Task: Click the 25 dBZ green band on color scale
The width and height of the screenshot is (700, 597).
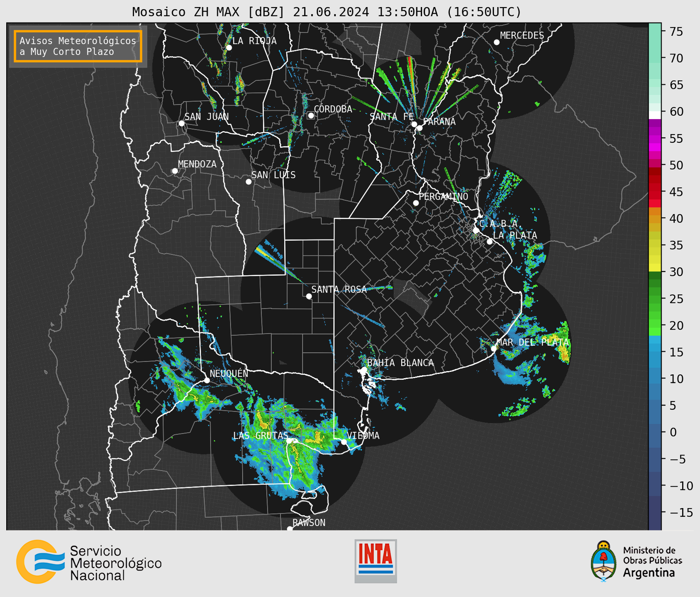Action: click(x=655, y=299)
